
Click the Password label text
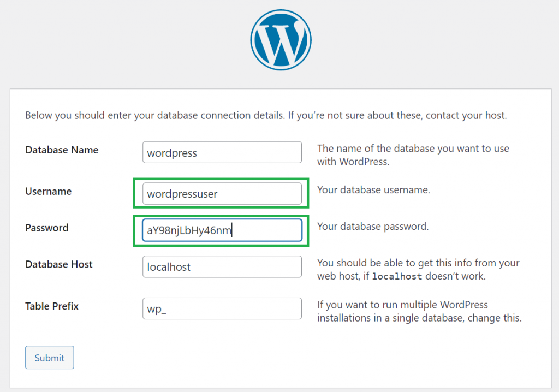[46, 228]
